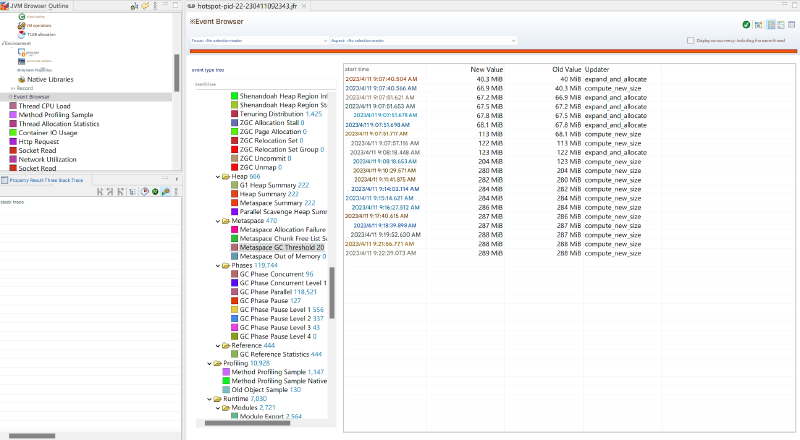Viewport: 800px width, 440px height.
Task: Open Native Libraries page icon
Action: 21,79
